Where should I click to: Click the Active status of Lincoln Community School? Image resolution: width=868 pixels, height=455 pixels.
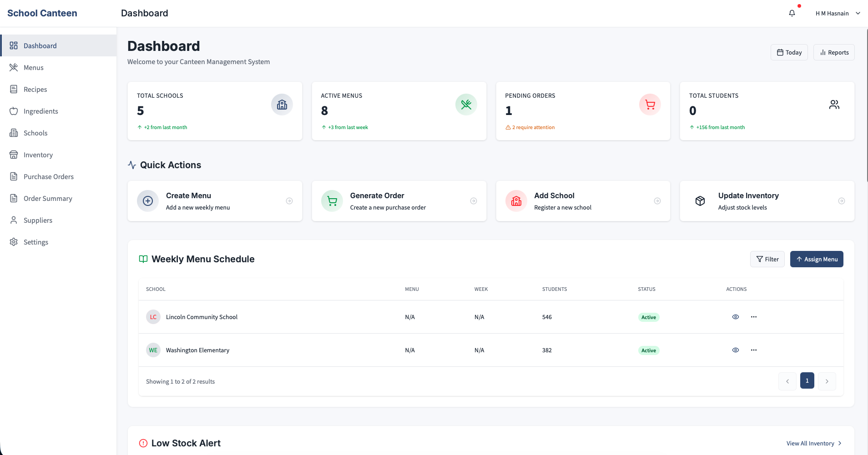(649, 317)
